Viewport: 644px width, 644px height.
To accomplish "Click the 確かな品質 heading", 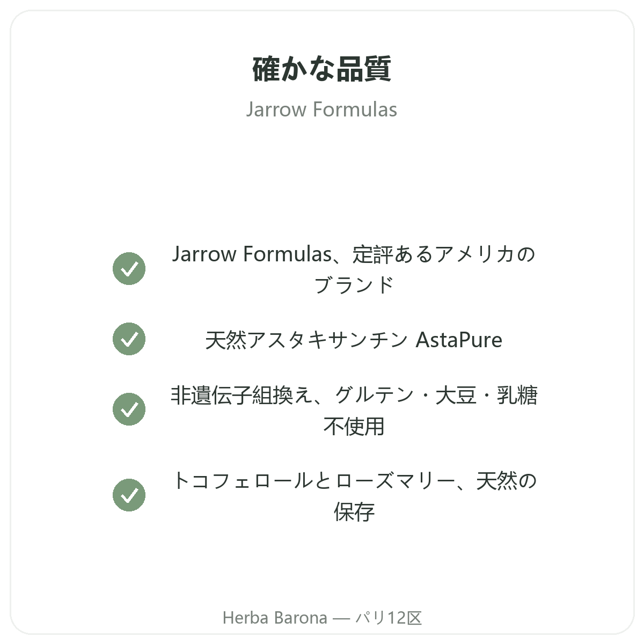I will tap(322, 69).
